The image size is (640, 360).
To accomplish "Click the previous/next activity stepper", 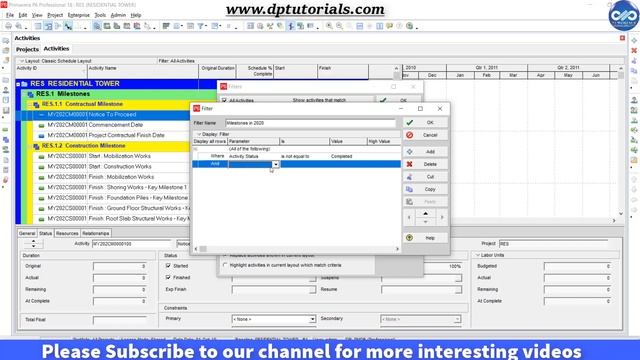I will click(x=33, y=244).
